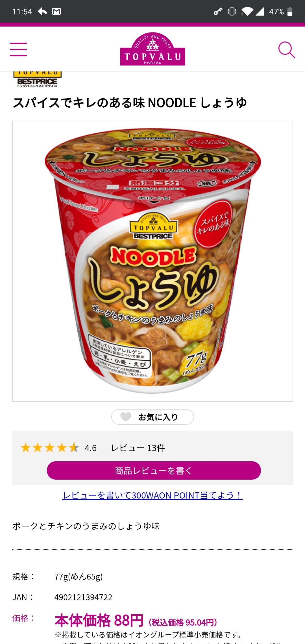The height and width of the screenshot is (644, 305).
Task: Tap the battery indicator in status bar
Action: (290, 11)
